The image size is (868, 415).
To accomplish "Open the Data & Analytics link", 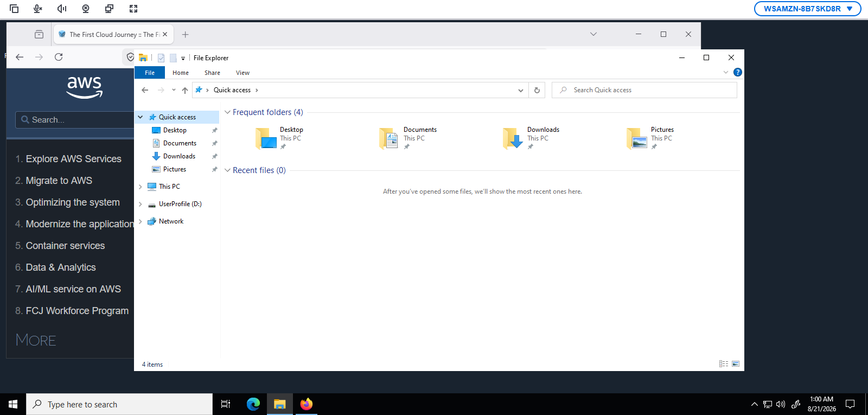I will (x=61, y=267).
